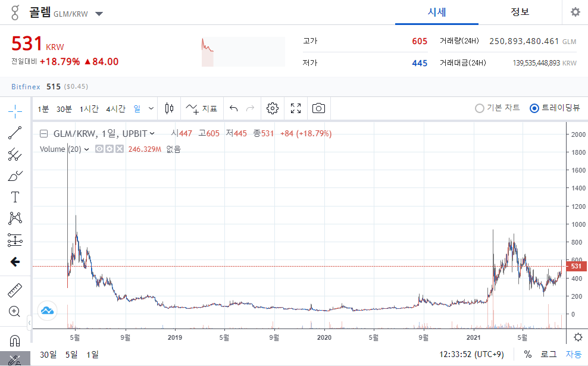This screenshot has width=588, height=366.
Task: Click the Volume 246.329M value
Action: (x=145, y=149)
